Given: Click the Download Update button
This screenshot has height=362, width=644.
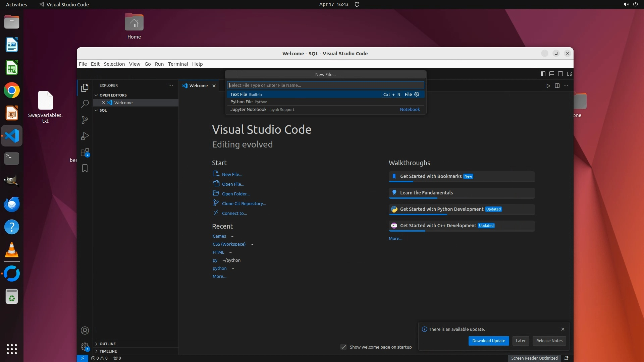Looking at the screenshot, I should pyautogui.click(x=488, y=341).
